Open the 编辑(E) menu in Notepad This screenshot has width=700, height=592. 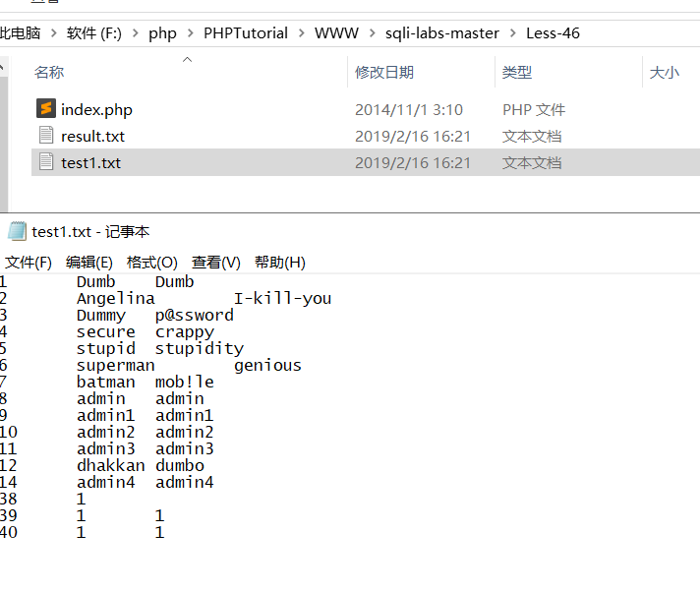[x=88, y=262]
